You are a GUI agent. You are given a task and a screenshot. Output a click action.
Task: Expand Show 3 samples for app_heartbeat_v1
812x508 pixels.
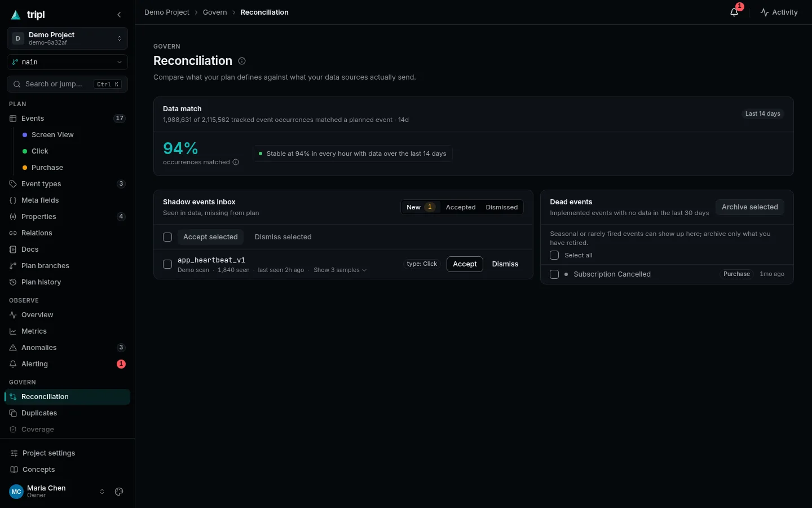340,270
